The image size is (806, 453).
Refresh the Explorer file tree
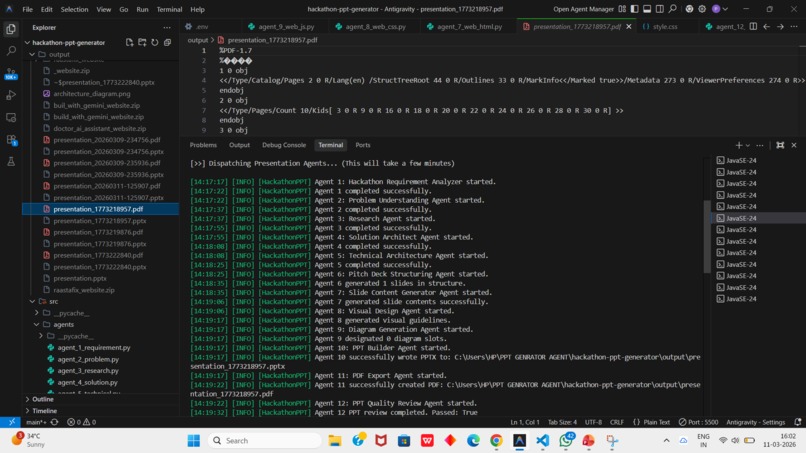155,42
